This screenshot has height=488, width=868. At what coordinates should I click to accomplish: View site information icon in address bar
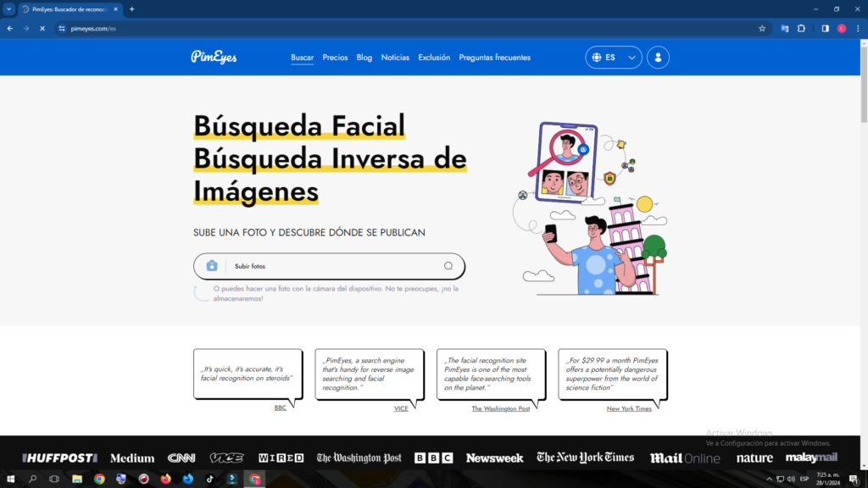click(62, 28)
